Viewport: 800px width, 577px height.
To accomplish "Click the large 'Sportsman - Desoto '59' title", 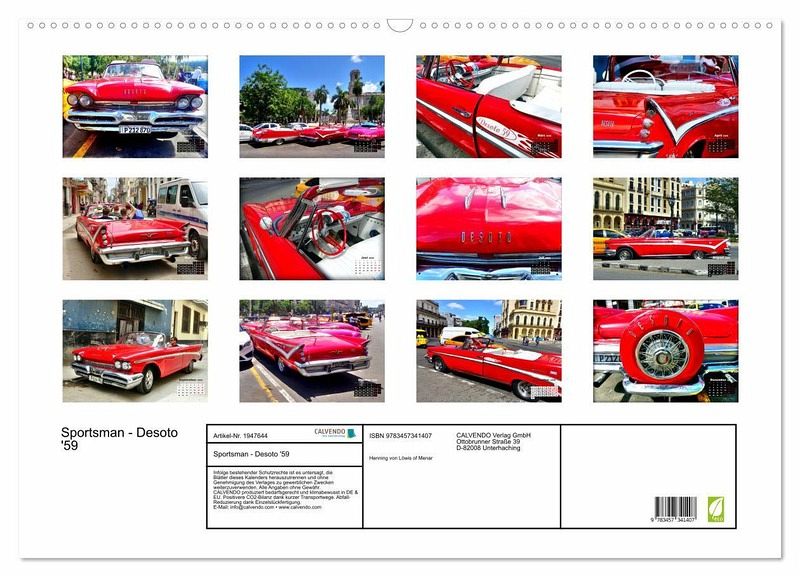I will pyautogui.click(x=119, y=439).
